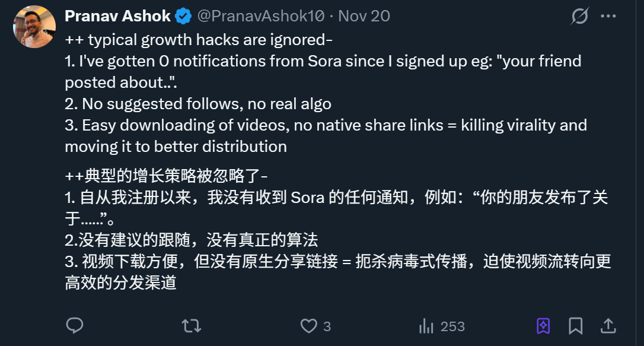Repost the tweet using the retweet arrows icon
The image size is (644, 346).
(191, 326)
